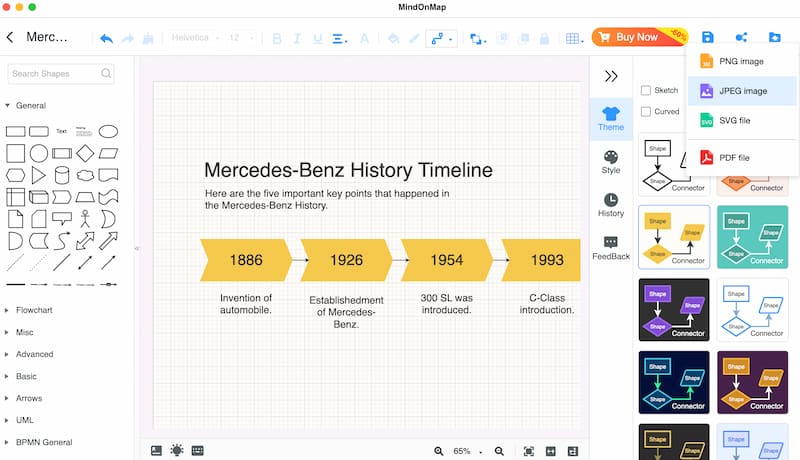
Task: Expand the BPMN General section
Action: click(x=7, y=442)
